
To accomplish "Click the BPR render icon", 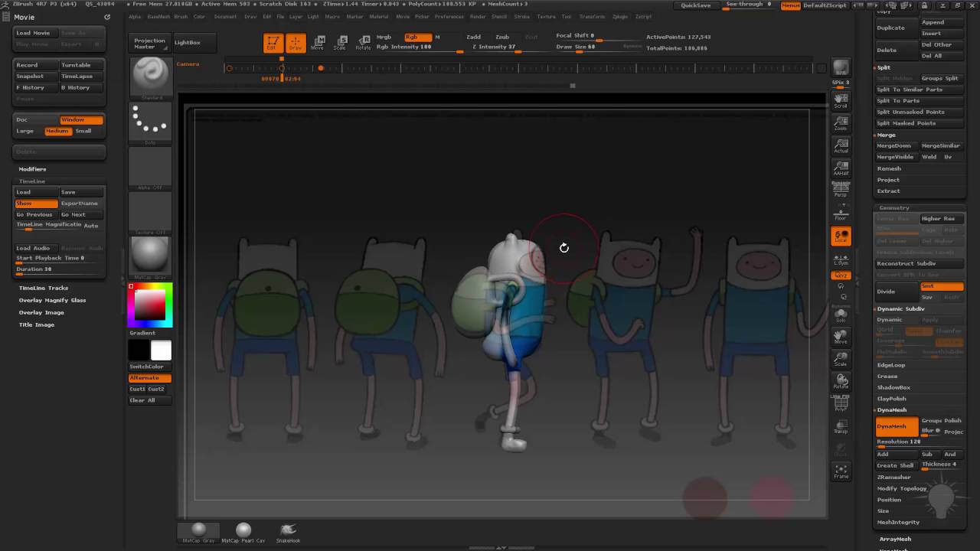I will (841, 67).
